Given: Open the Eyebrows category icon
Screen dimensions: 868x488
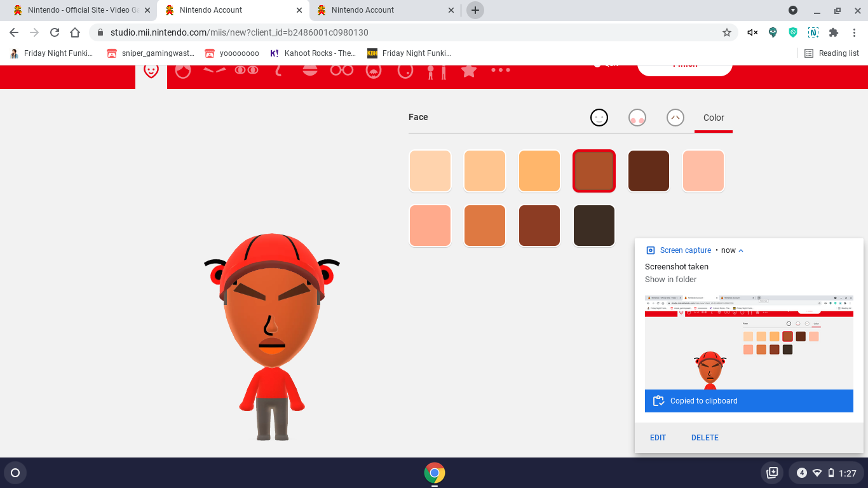Looking at the screenshot, I should click(x=215, y=70).
